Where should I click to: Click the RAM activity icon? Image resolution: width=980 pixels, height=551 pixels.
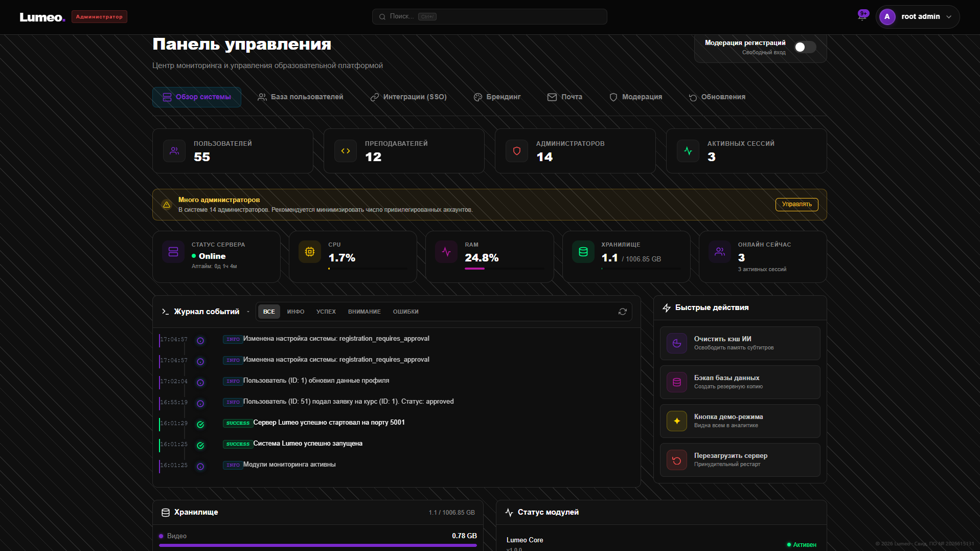pos(446,252)
